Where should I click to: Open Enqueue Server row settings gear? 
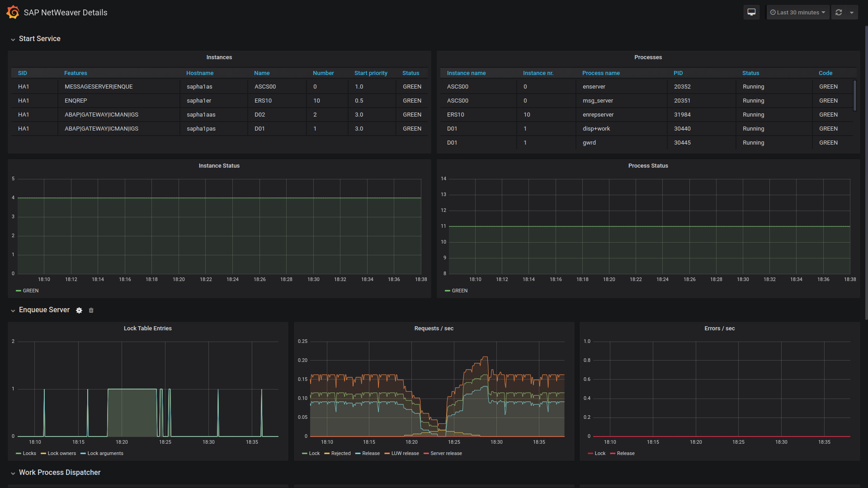point(79,310)
